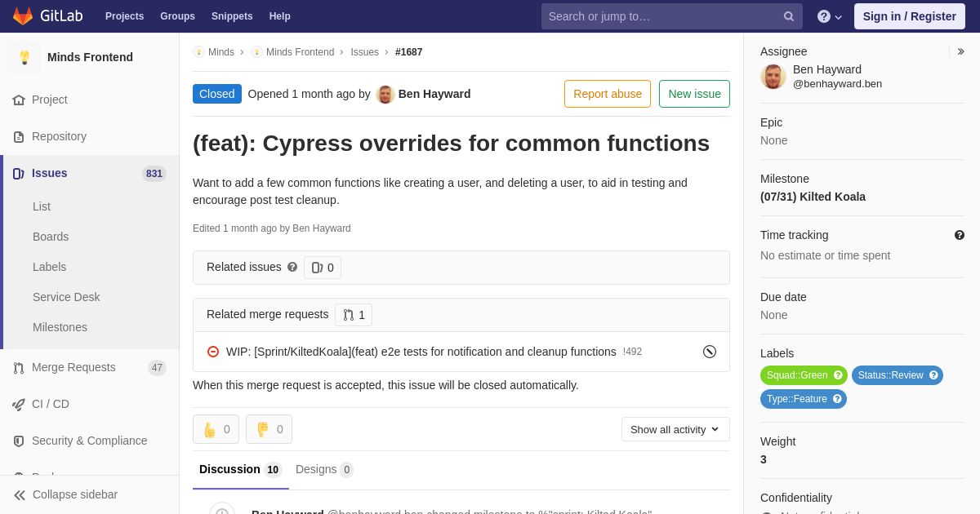Click the Minds breadcrumb link
The height and width of the screenshot is (514, 980).
[x=221, y=52]
